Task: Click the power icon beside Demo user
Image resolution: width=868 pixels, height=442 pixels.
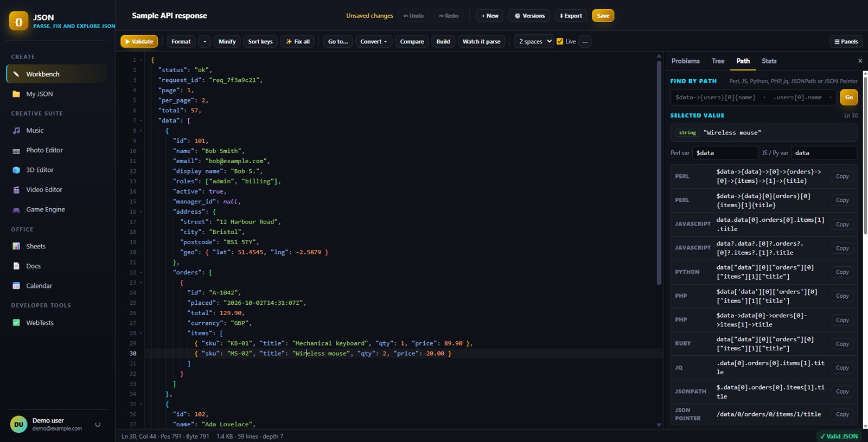Action: [x=98, y=425]
